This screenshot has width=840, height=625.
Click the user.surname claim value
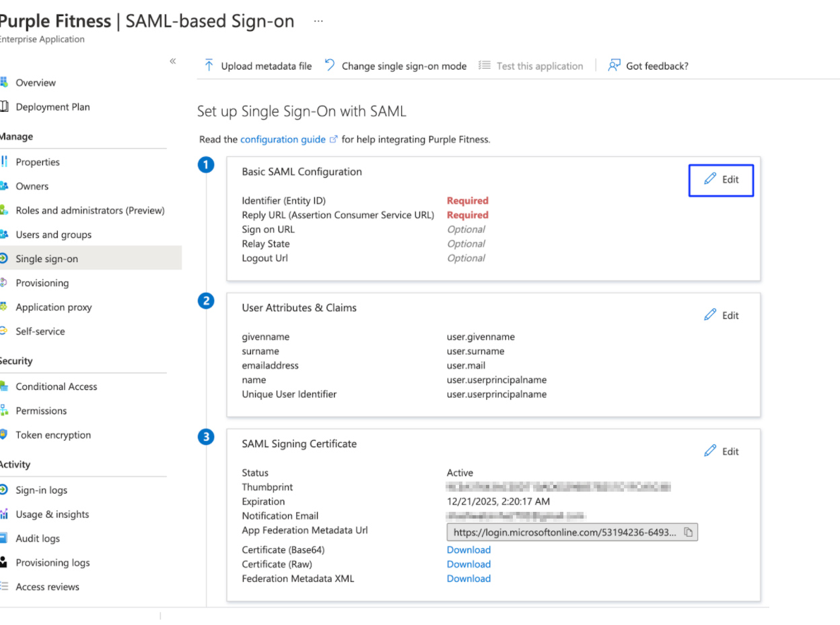[x=475, y=351]
